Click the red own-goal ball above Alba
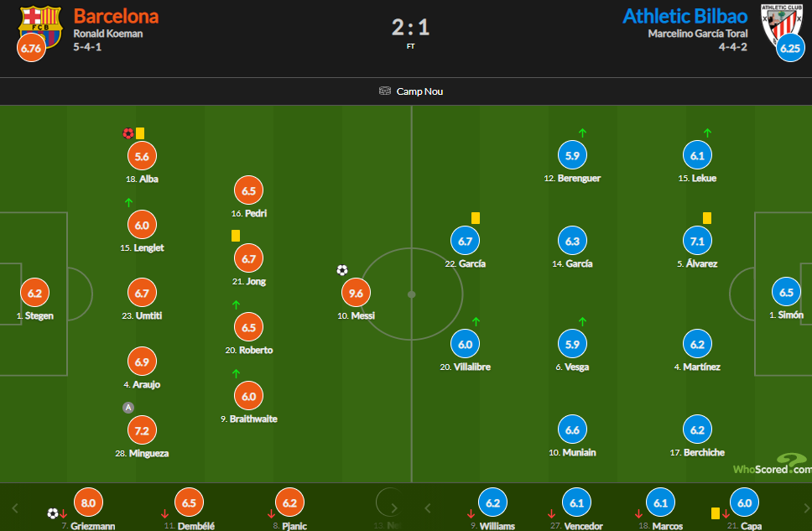Viewport: 812px width, 531px height. 128,133
